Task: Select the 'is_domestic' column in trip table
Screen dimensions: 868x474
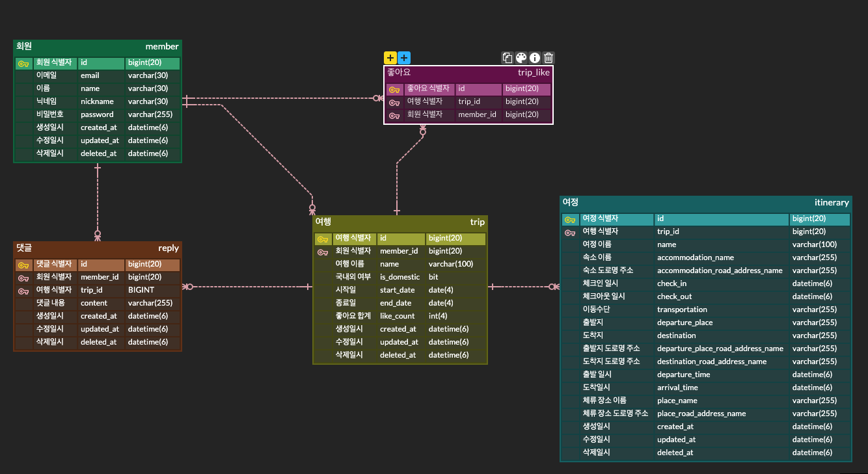Action: pos(400,277)
